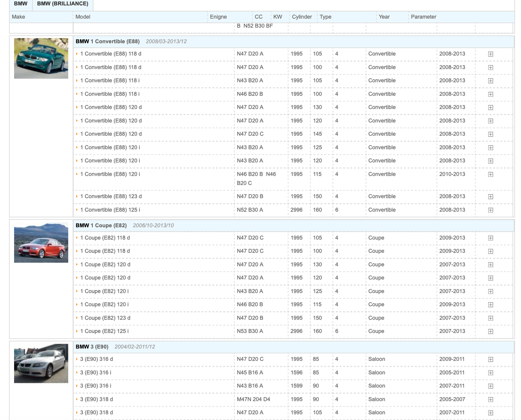521x420 pixels.
Task: Select year range 2005-2007
Action: [x=452, y=399]
